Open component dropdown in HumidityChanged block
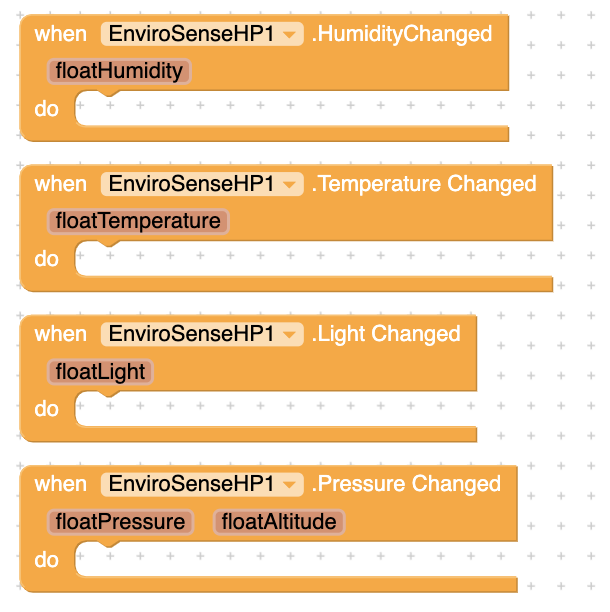The image size is (610, 612). coord(290,35)
